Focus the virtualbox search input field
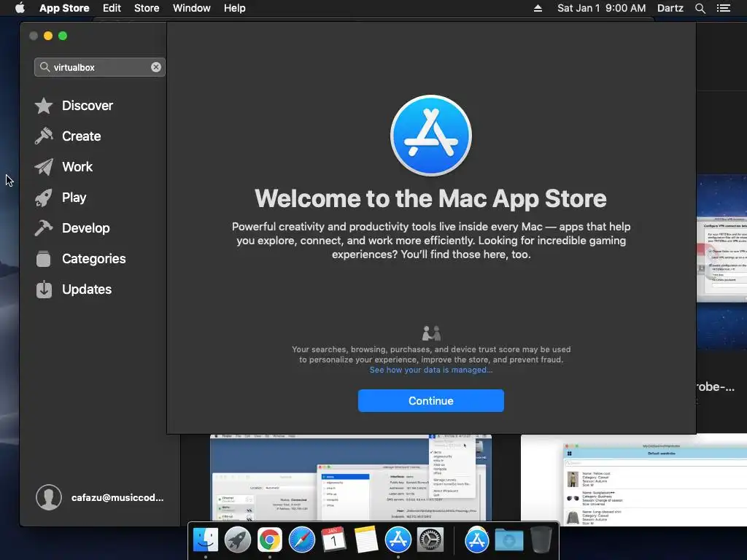Screen dimensions: 747x560 pyautogui.click(x=99, y=67)
